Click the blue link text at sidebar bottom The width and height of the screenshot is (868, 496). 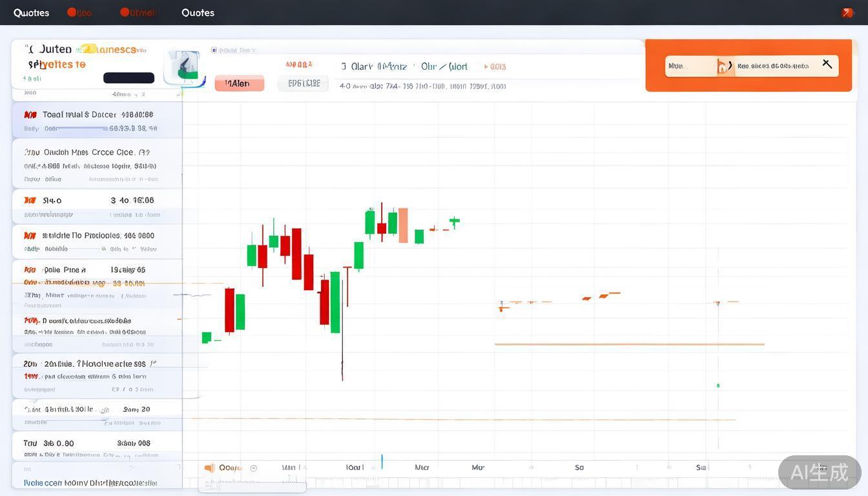[90, 482]
